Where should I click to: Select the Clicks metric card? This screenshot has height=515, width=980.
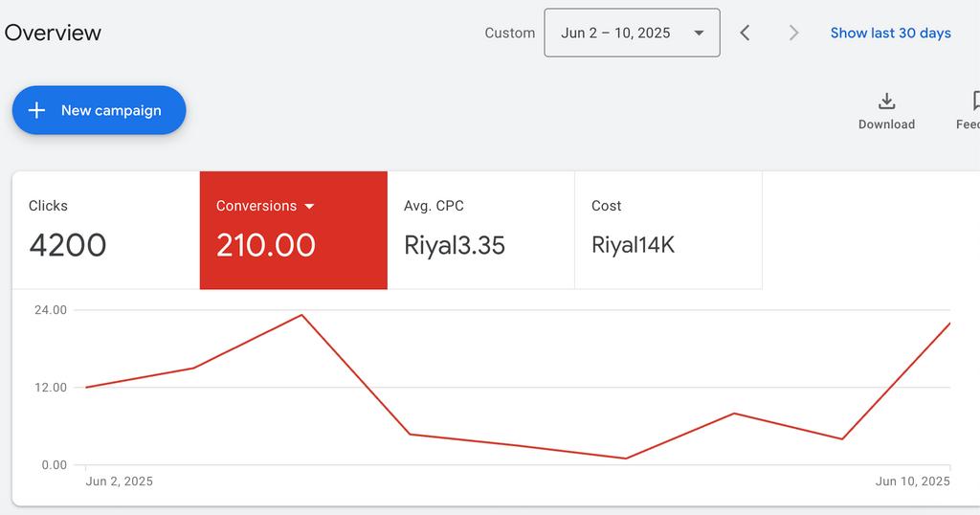(105, 230)
